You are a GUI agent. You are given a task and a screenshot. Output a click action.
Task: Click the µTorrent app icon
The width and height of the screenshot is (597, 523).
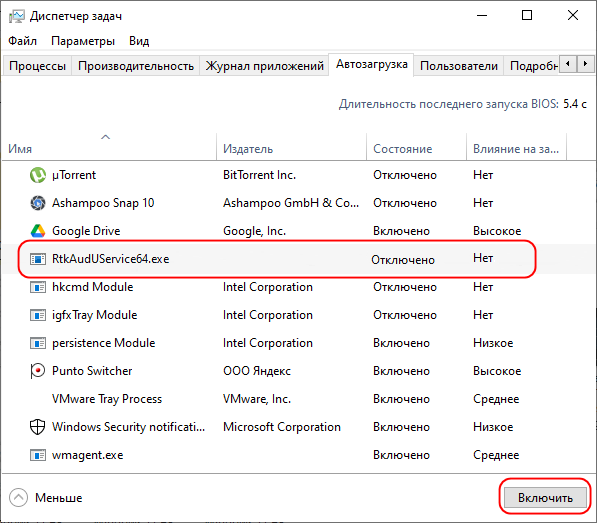[38, 175]
